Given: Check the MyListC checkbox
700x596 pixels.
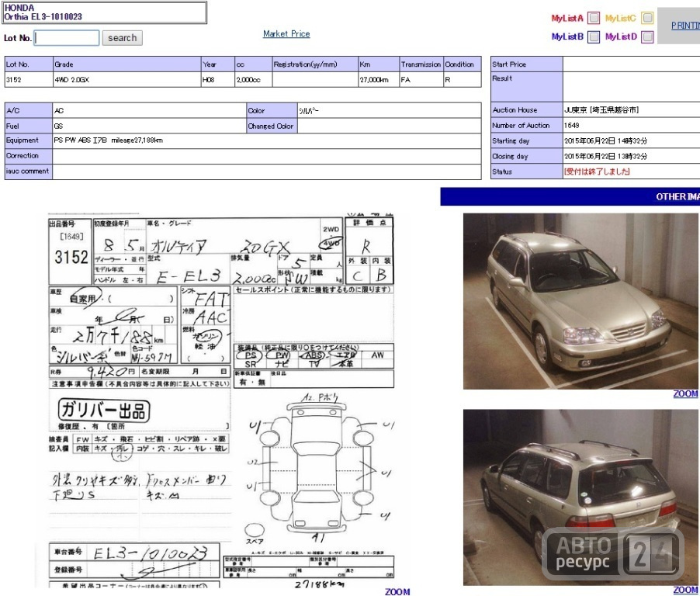Looking at the screenshot, I should pos(647,18).
